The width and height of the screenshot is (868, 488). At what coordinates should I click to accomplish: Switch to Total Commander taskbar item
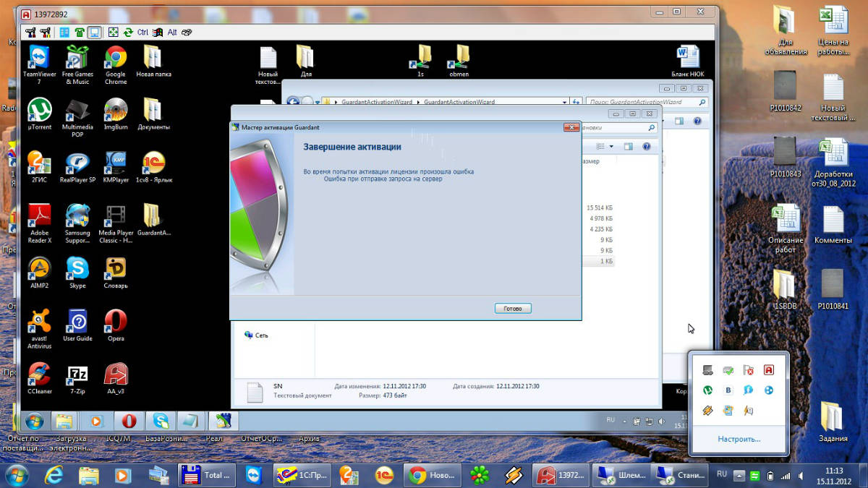tap(207, 475)
